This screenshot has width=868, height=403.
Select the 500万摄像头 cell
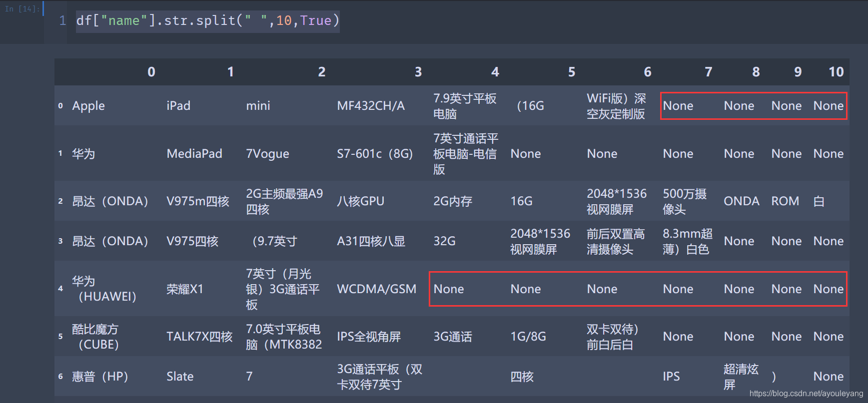[685, 201]
